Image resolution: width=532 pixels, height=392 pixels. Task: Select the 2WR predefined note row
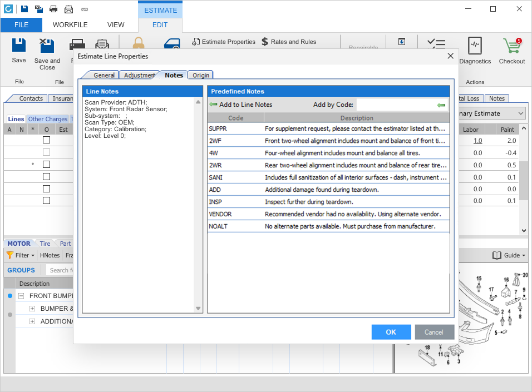328,165
